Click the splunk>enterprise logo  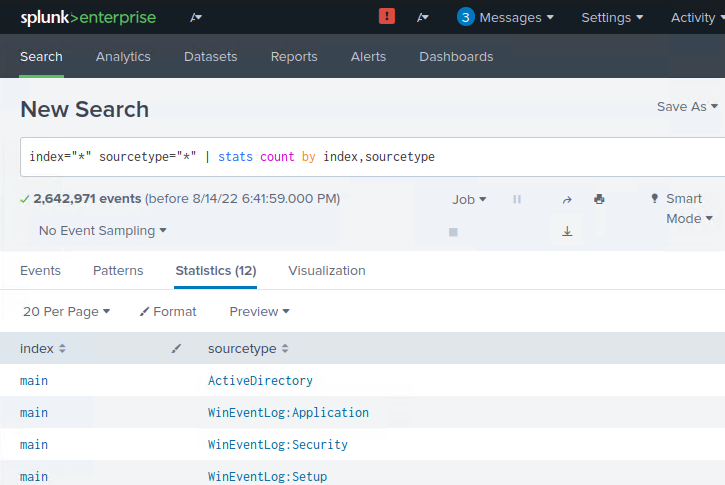click(88, 18)
